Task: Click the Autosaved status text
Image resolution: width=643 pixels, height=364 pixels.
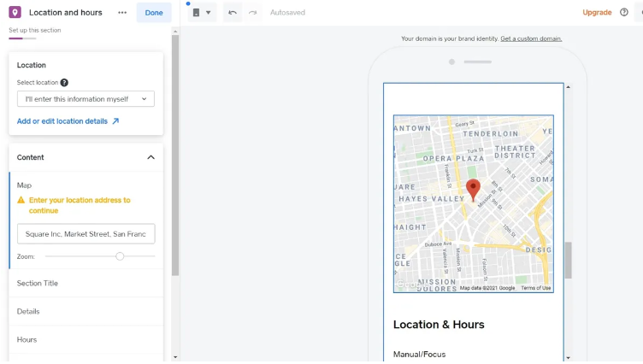Action: point(287,13)
